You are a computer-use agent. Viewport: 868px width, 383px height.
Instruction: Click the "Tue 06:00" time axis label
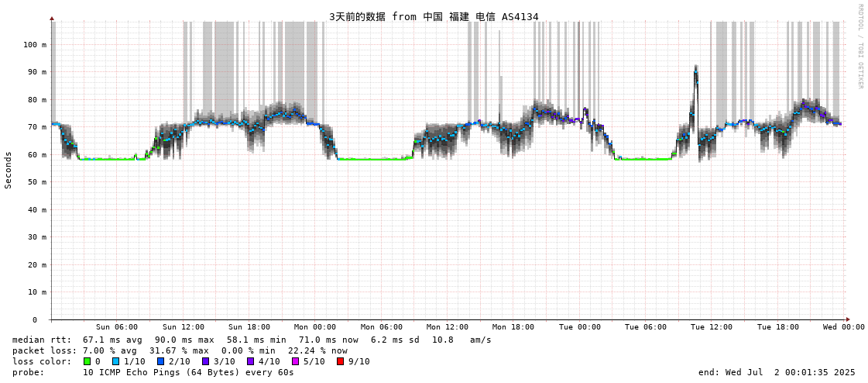pos(646,327)
